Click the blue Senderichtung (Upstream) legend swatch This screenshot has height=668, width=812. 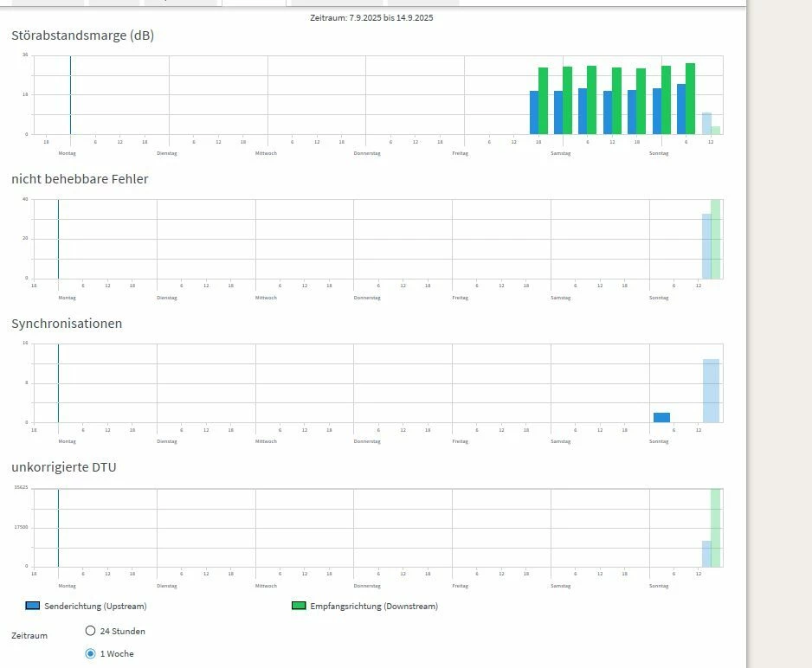coord(33,606)
